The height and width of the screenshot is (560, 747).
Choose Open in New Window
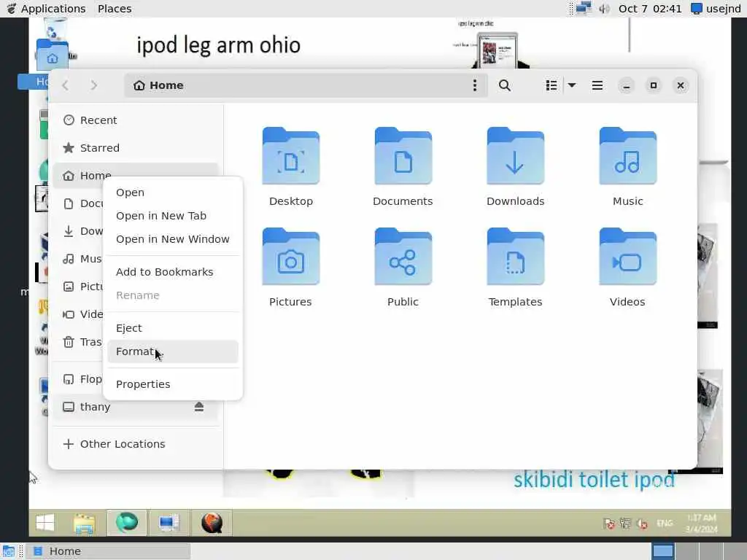pyautogui.click(x=172, y=239)
